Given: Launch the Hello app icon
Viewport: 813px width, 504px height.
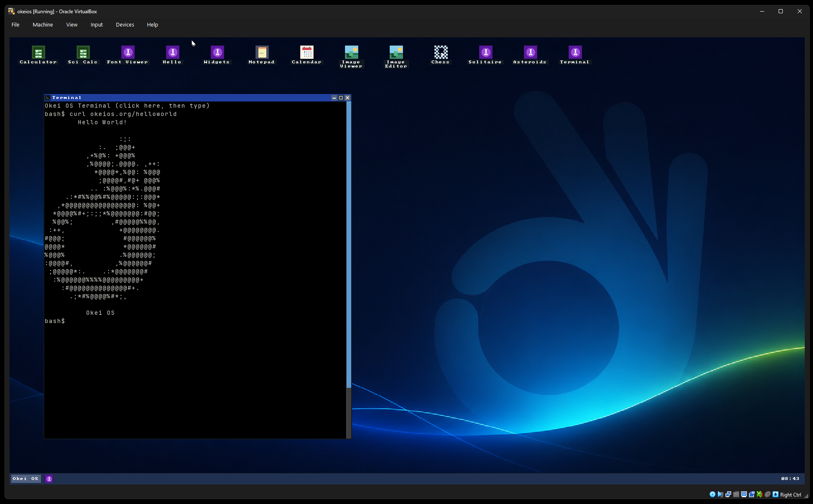Looking at the screenshot, I should (172, 55).
